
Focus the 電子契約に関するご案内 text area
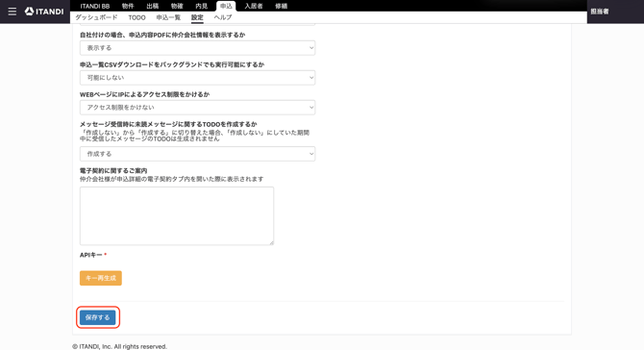[x=177, y=216]
